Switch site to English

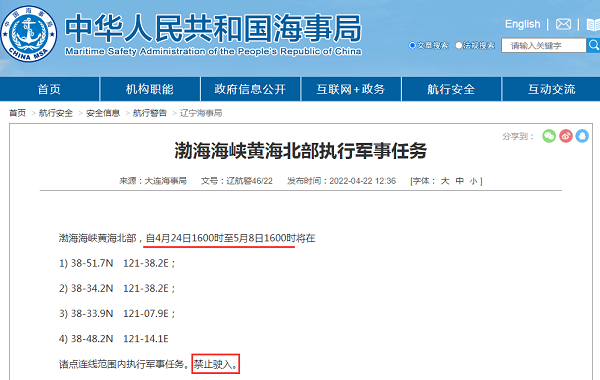522,24
